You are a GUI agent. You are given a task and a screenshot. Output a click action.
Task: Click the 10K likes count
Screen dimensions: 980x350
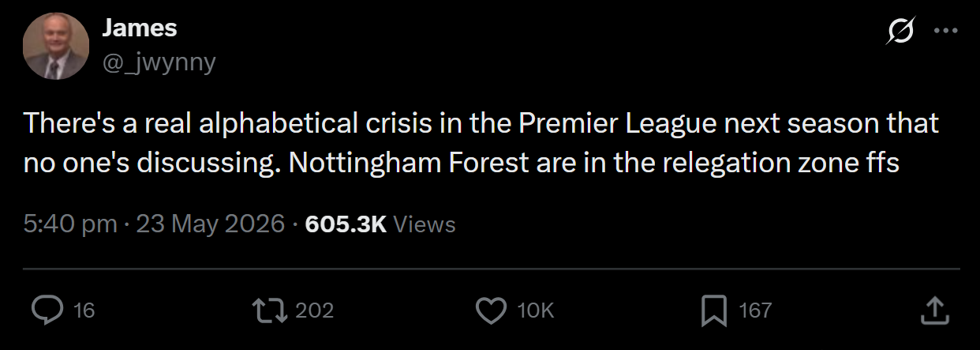[x=536, y=310]
